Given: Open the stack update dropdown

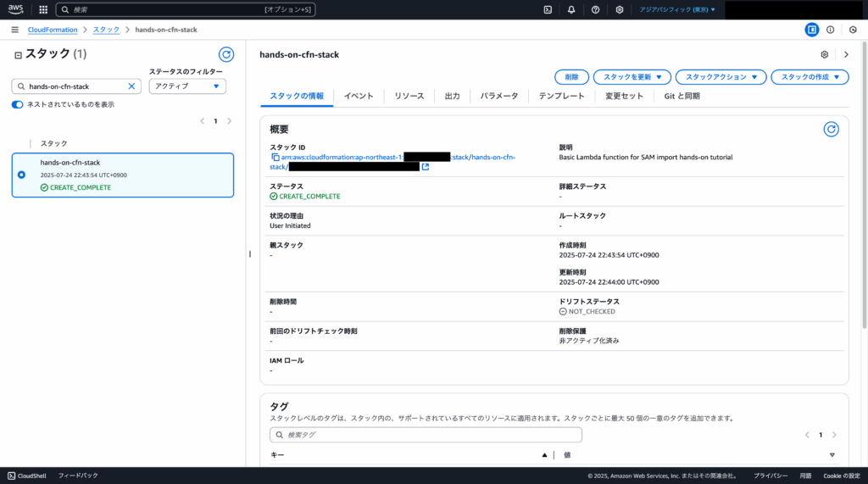Looking at the screenshot, I should click(x=632, y=77).
